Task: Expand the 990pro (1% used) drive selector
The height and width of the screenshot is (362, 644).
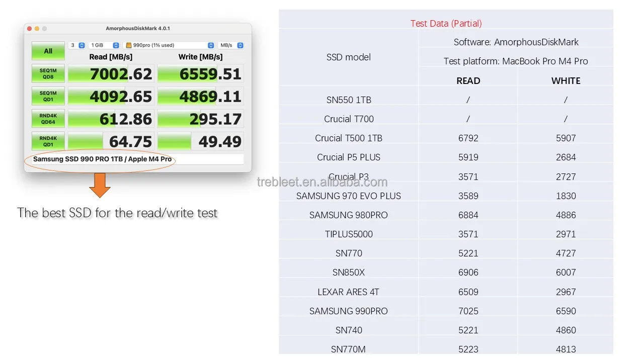Action: (169, 45)
